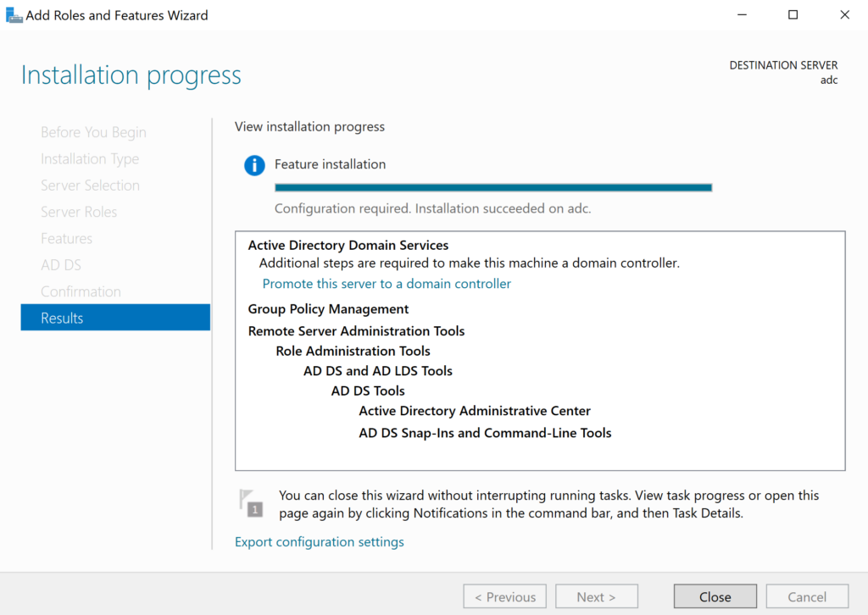Click the notifications flag icon
Screen dimensions: 868x615
[250, 502]
